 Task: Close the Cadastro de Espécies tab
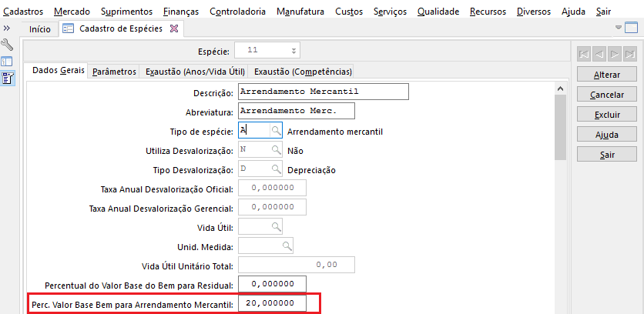point(173,28)
